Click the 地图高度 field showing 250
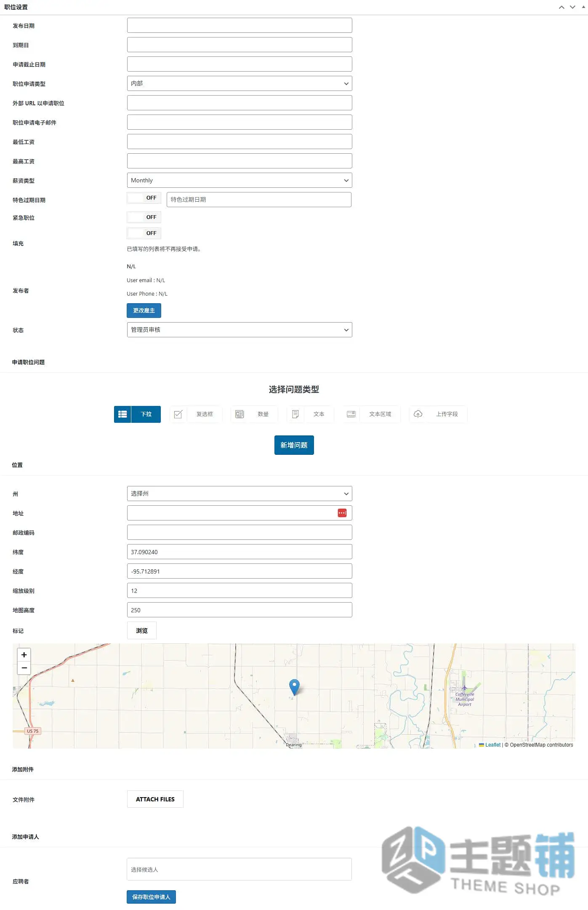The width and height of the screenshot is (588, 910). coord(239,610)
